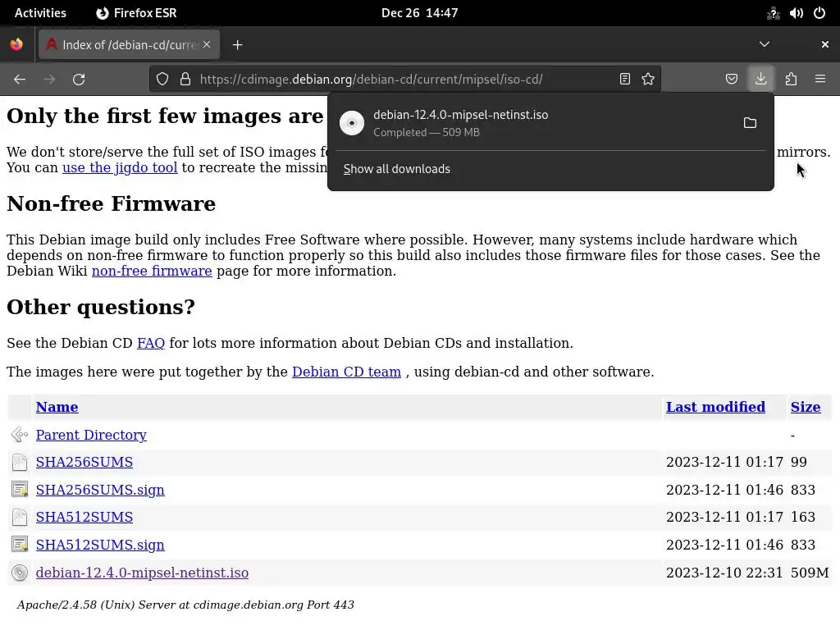This screenshot has height=630, width=840.
Task: Click the reload page icon
Action: click(x=79, y=80)
